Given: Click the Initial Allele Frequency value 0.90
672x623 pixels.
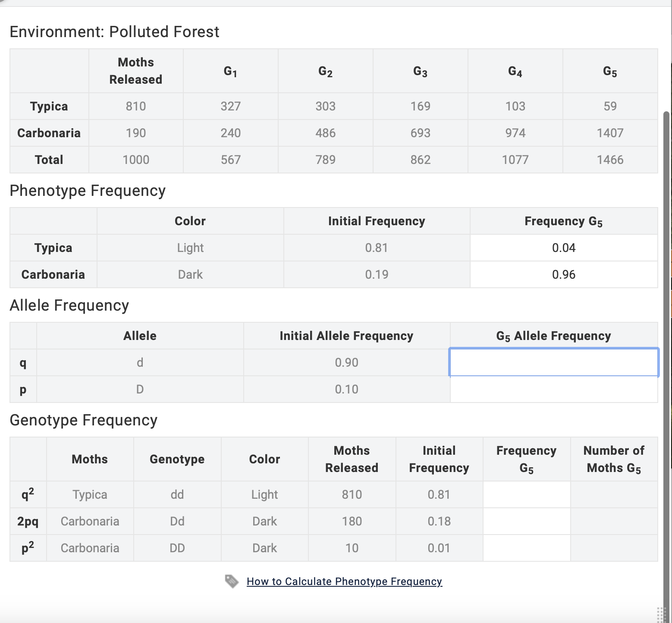Looking at the screenshot, I should pos(346,362).
